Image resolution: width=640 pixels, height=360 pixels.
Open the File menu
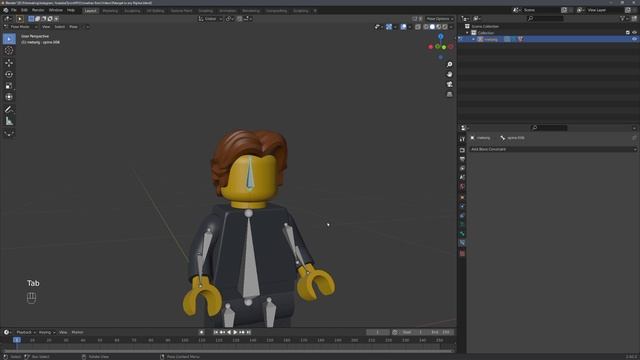coord(13,10)
